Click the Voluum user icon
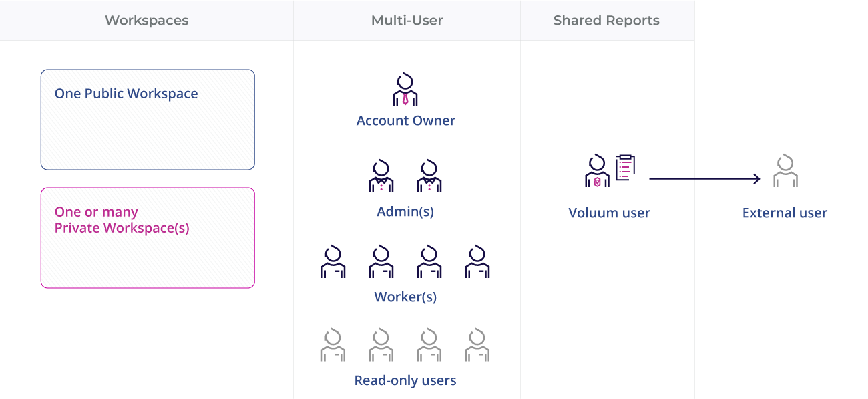868x399 pixels. [x=596, y=169]
